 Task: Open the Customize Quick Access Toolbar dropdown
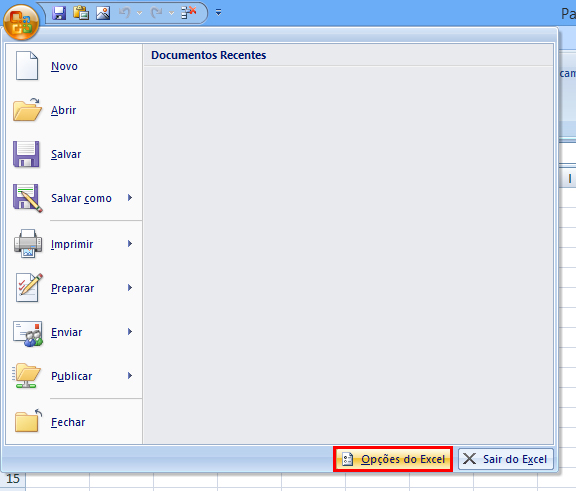(218, 13)
